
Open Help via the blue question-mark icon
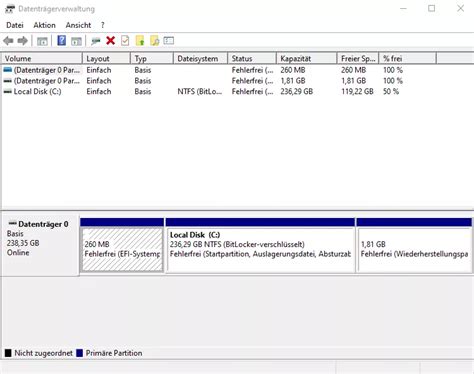(62, 41)
